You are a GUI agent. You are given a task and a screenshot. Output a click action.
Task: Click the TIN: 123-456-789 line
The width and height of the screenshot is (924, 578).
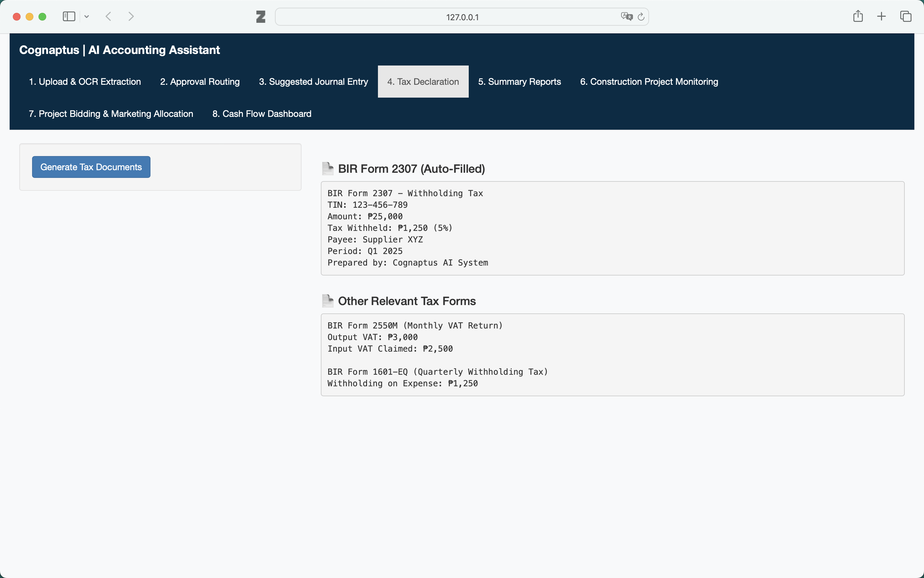(367, 205)
